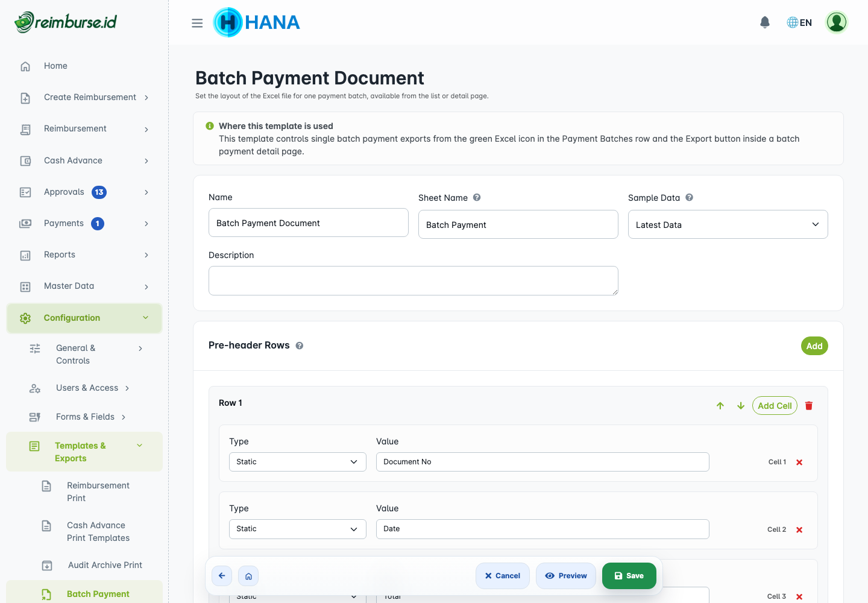Expand Forms & Fields submenu

point(78,417)
